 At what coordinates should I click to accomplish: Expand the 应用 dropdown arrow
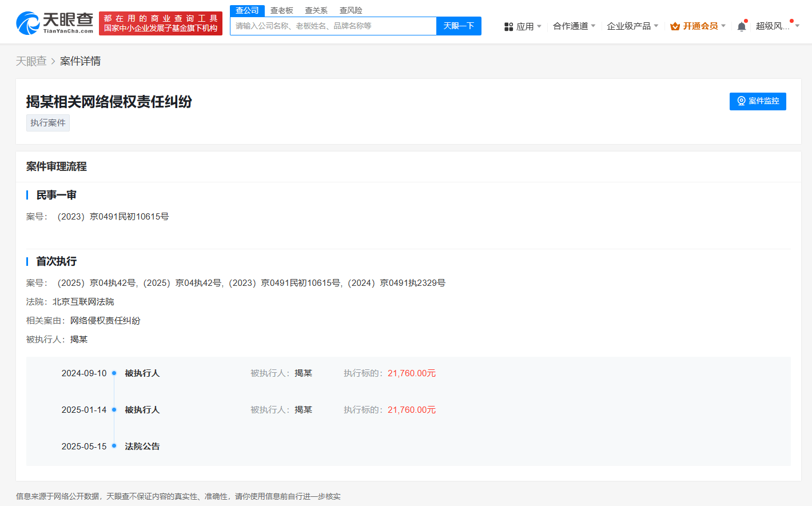tap(539, 26)
